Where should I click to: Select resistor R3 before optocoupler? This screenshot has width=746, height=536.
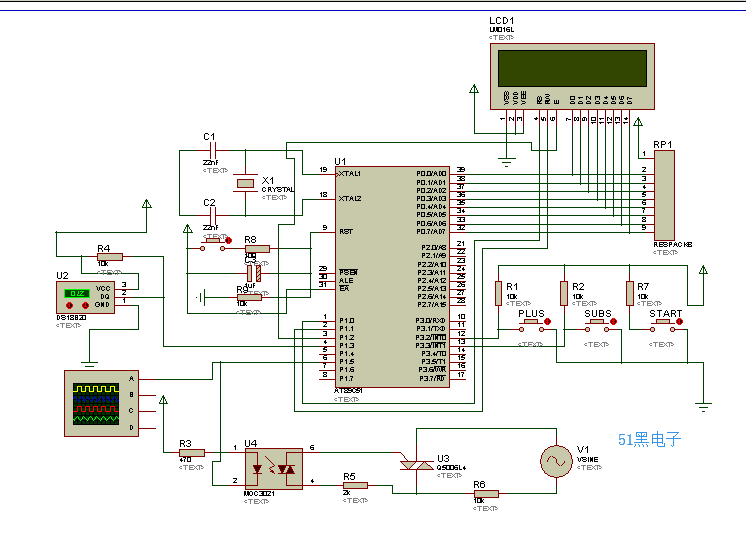(192, 453)
